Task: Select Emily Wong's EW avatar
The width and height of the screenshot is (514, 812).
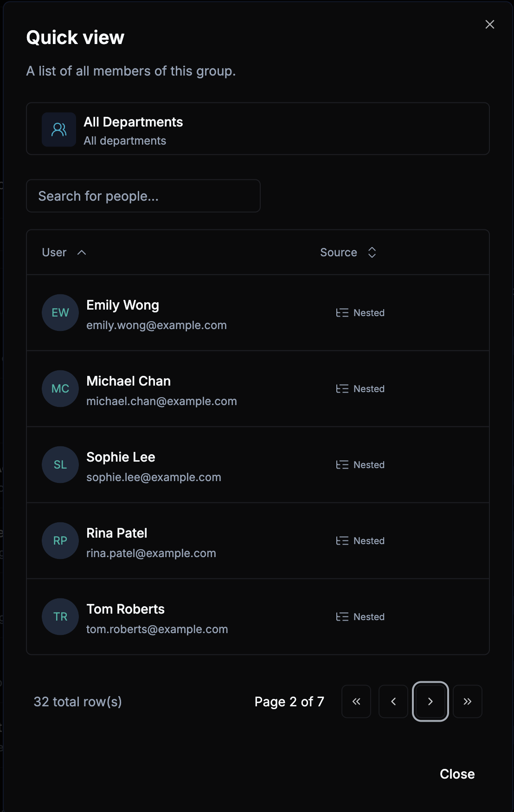Action: click(x=60, y=312)
